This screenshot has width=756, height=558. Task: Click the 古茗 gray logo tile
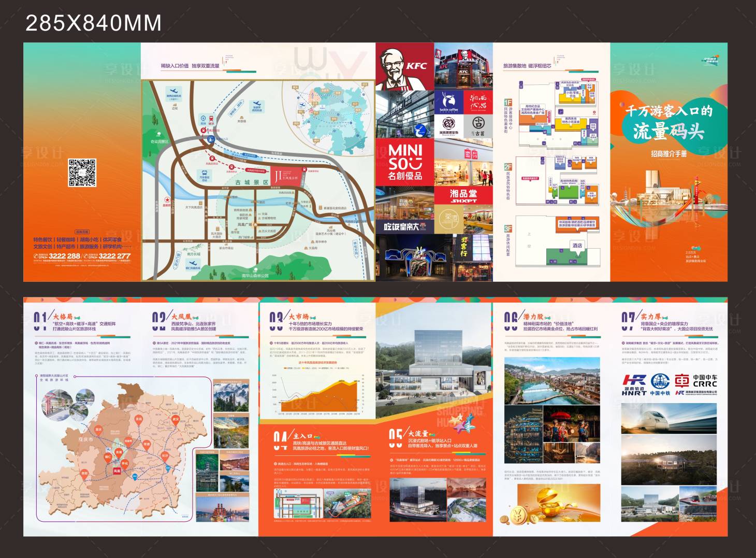pyautogui.click(x=478, y=126)
